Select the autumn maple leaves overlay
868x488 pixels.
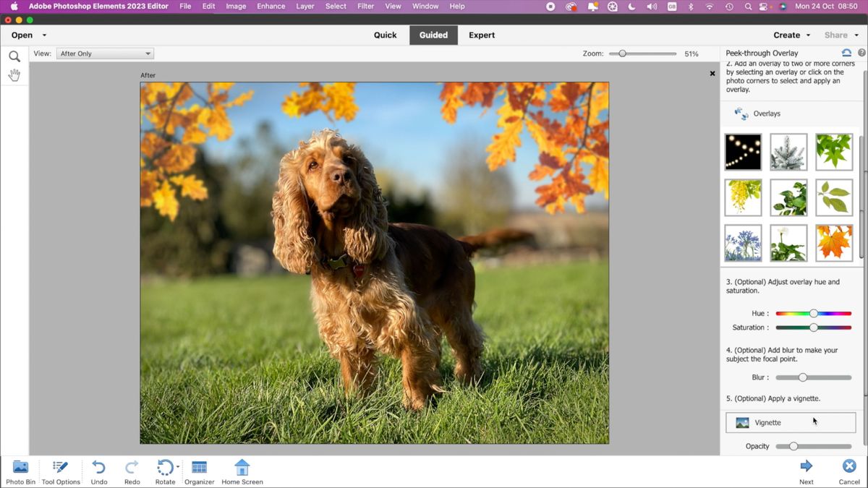point(834,243)
